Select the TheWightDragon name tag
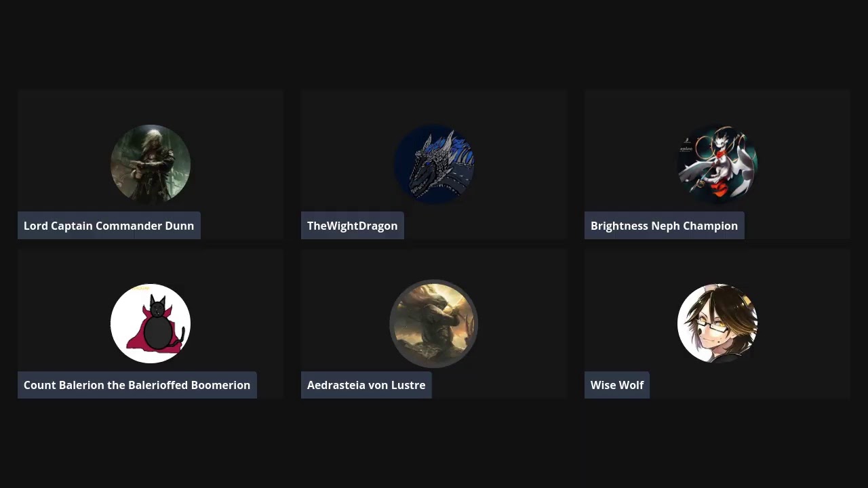Screen dimensions: 868x488 coord(353,226)
